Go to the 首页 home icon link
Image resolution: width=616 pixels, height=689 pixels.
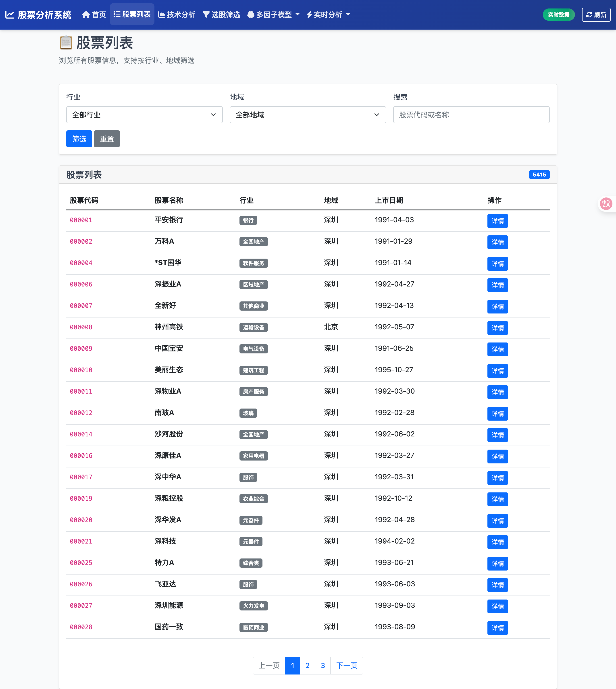[x=94, y=15]
